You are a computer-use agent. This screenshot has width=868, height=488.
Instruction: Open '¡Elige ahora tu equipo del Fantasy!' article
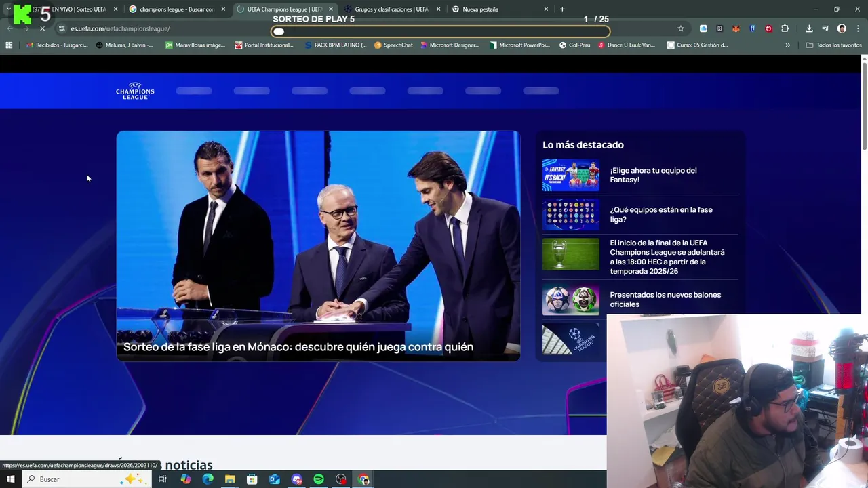coord(653,175)
